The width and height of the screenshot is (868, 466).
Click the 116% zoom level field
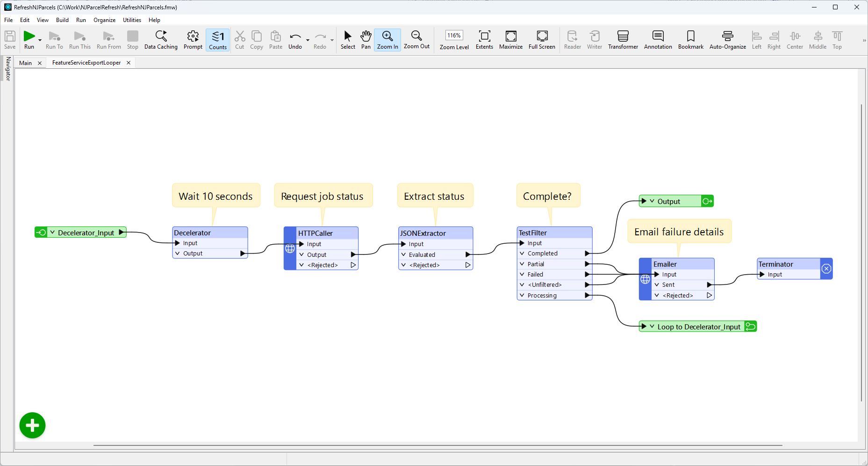[x=454, y=36]
